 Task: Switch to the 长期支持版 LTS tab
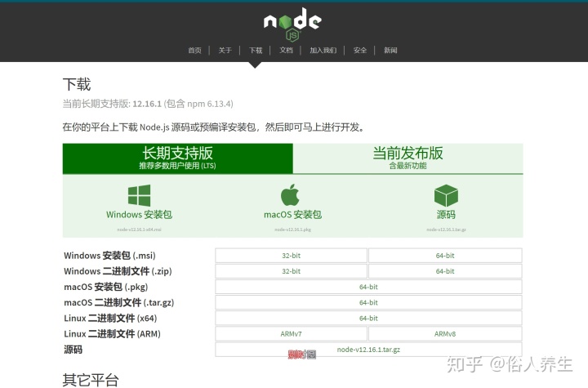[x=178, y=158]
